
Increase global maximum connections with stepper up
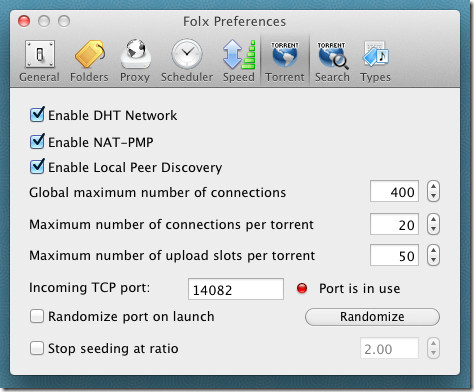(433, 187)
